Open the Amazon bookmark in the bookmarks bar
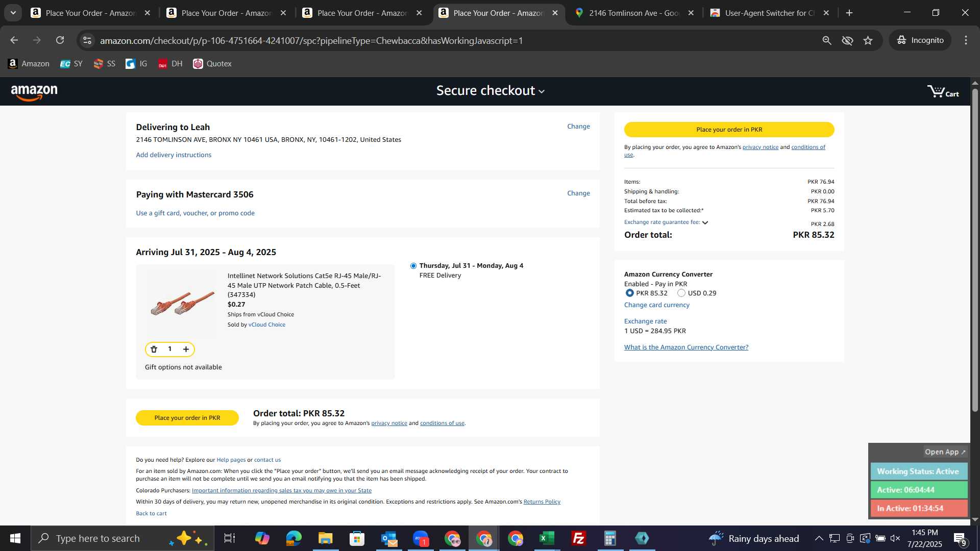The height and width of the screenshot is (551, 980). [29, 64]
